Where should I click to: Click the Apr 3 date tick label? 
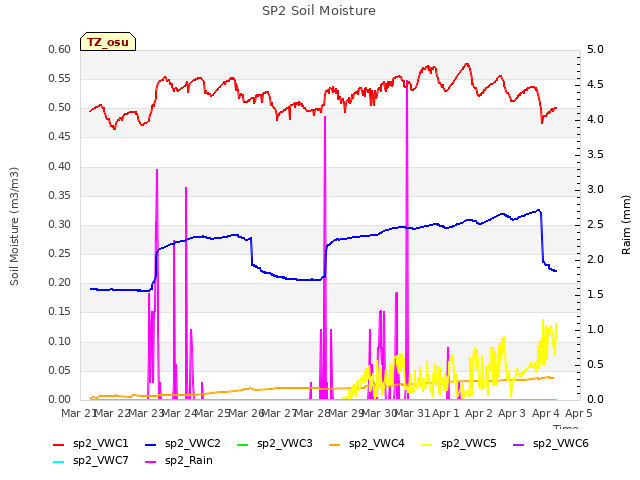(512, 413)
